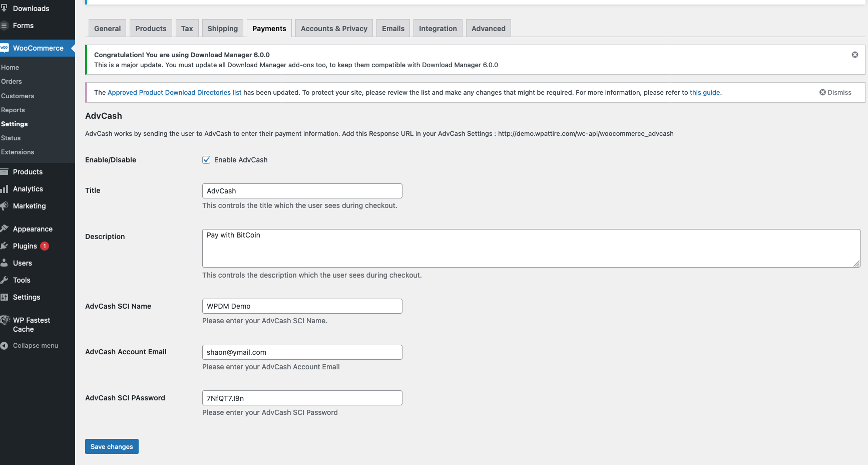
Task: Click the Users person icon
Action: point(4,263)
